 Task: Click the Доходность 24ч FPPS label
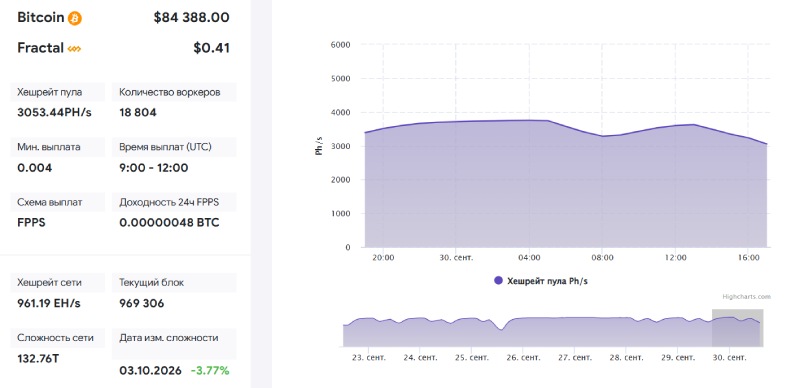[169, 202]
